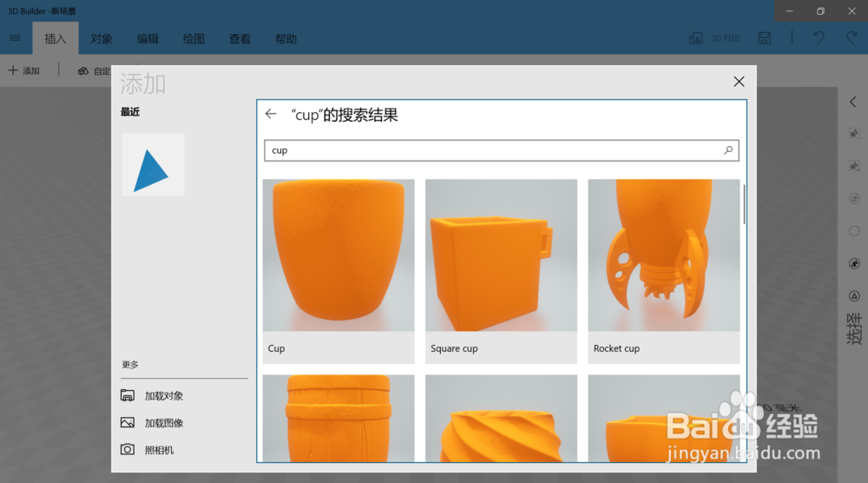Select the Rocket cup model thumbnail
This screenshot has height=483, width=868.
[664, 255]
